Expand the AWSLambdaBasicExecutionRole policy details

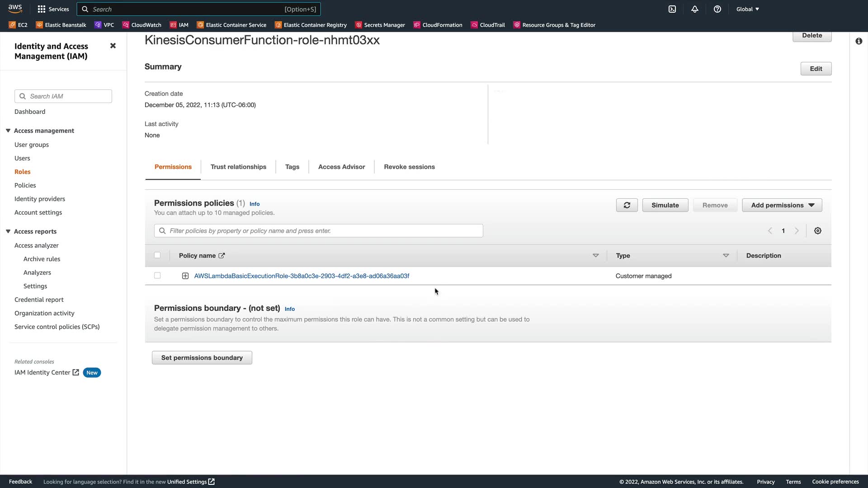tap(185, 276)
